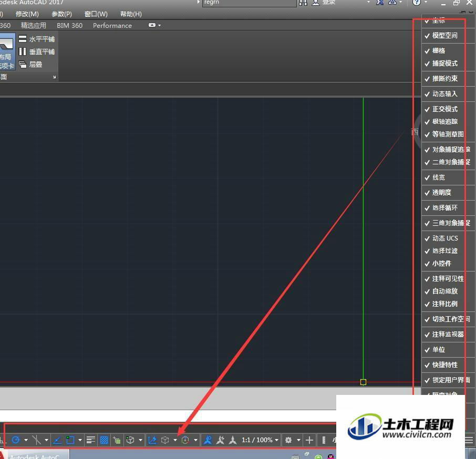Open the 帮助(H) menu

point(131,14)
